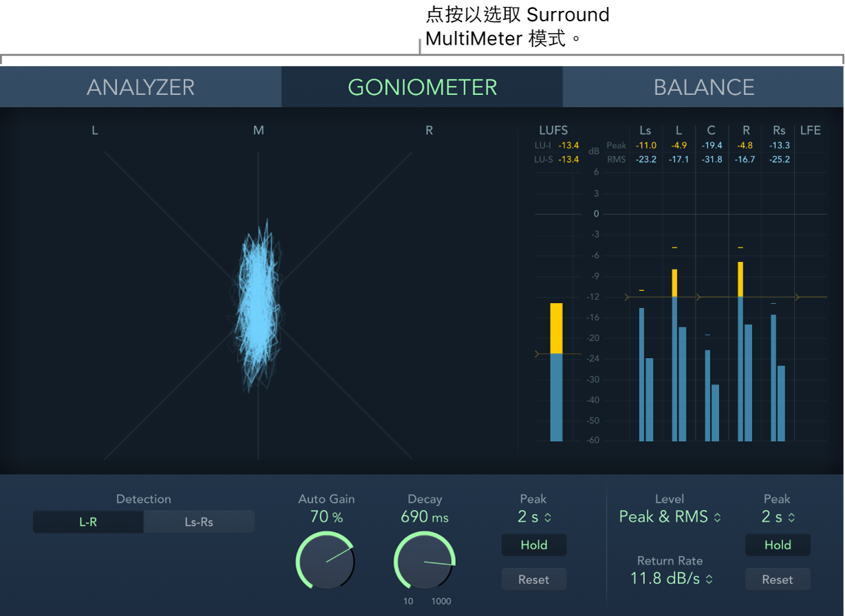845x616 pixels.
Task: Select the GONIOMETER tab
Action: [x=422, y=87]
